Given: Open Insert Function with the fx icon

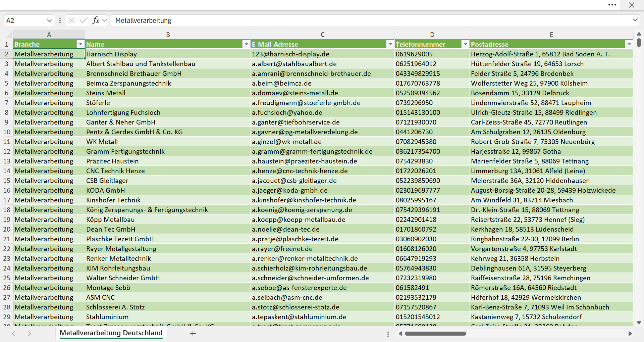Looking at the screenshot, I should click(x=96, y=20).
